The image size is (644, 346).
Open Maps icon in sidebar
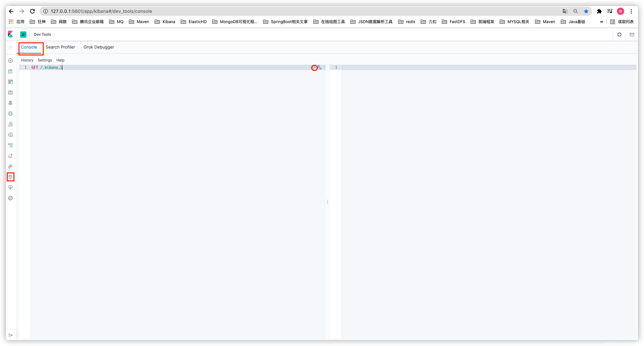11,103
